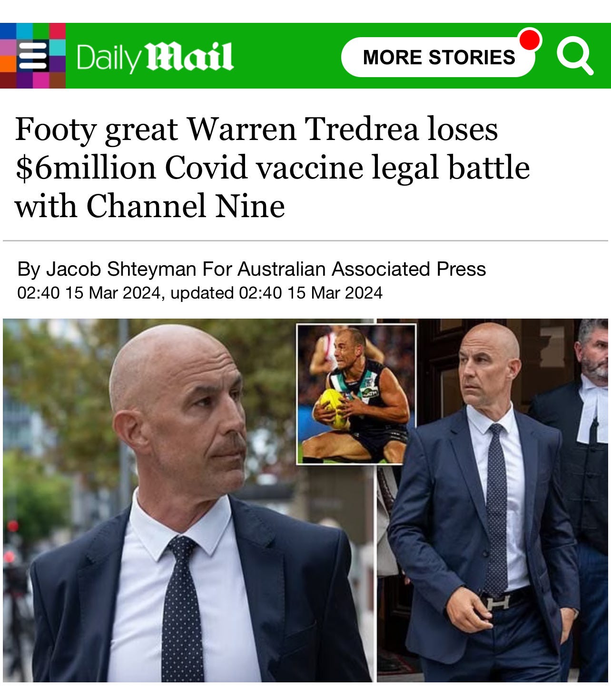Tap the red notification dot
Image resolution: width=611 pixels, height=700 pixels.
(530, 39)
